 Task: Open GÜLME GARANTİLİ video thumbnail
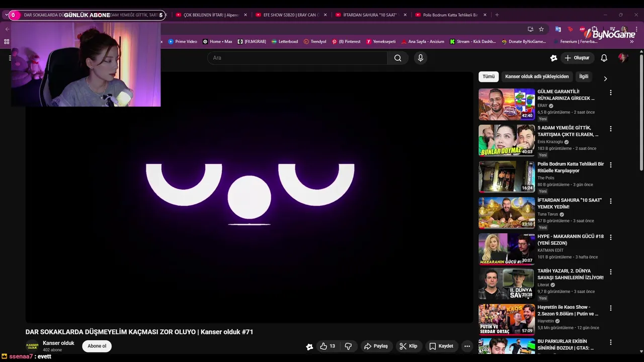(x=507, y=104)
